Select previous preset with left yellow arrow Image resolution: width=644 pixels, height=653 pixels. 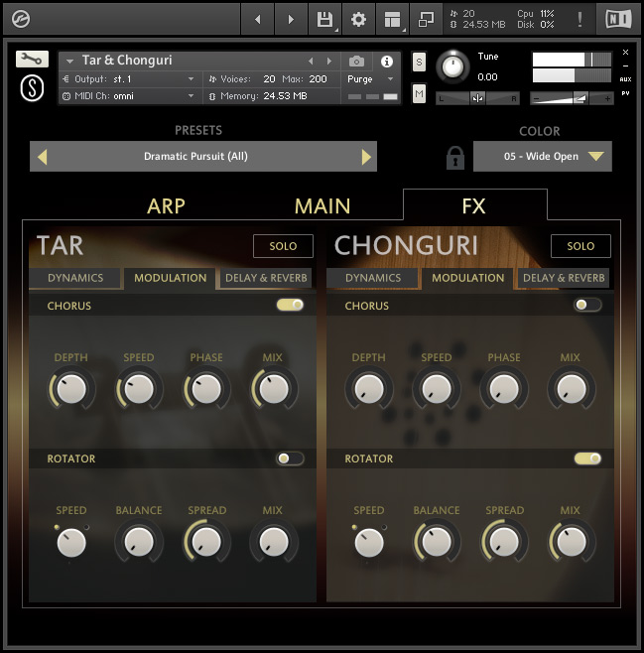[x=42, y=157]
